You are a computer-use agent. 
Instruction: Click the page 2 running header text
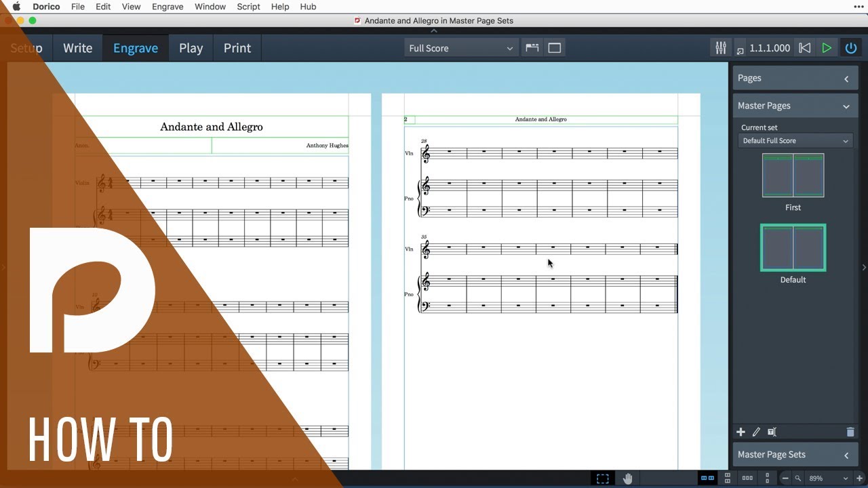point(540,119)
